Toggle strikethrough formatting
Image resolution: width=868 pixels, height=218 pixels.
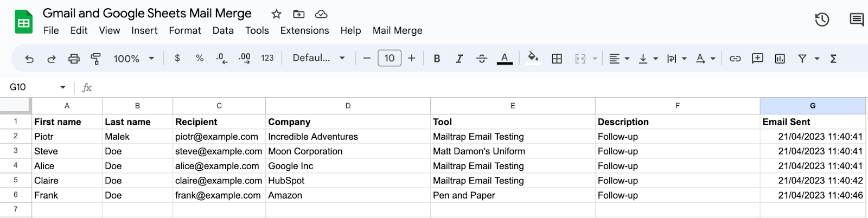coord(482,59)
